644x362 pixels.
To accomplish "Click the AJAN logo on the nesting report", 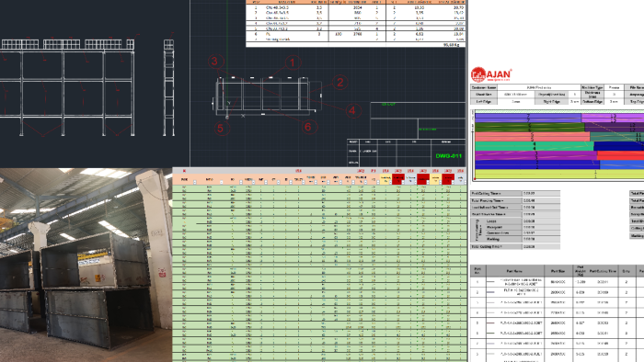I will click(490, 74).
